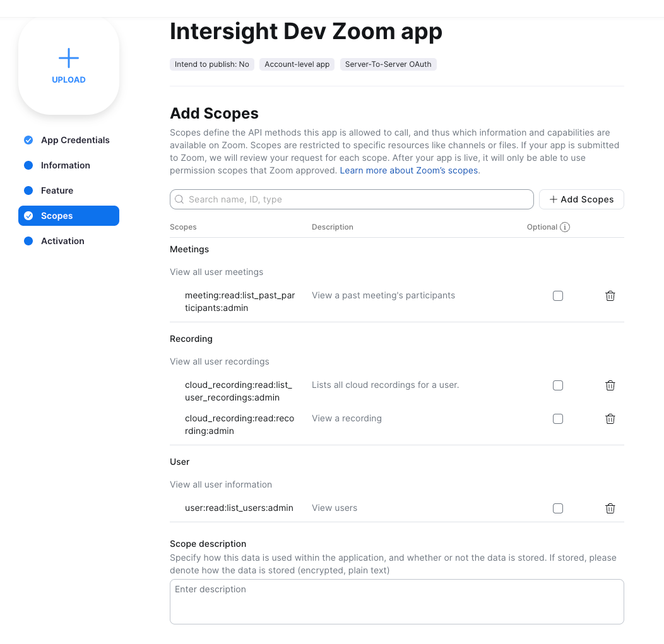664x644 pixels.
Task: Toggle optional for list user recordings scope
Action: 558,385
